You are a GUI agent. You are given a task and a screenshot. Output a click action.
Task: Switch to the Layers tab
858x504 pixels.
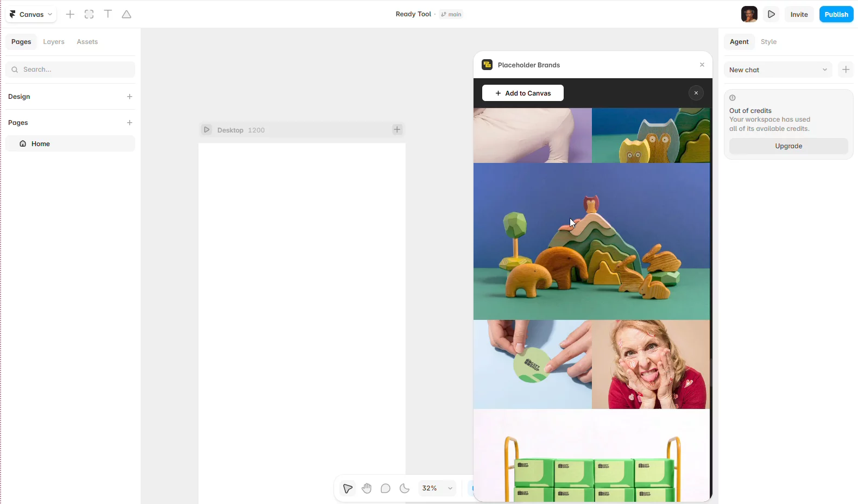[54, 42]
